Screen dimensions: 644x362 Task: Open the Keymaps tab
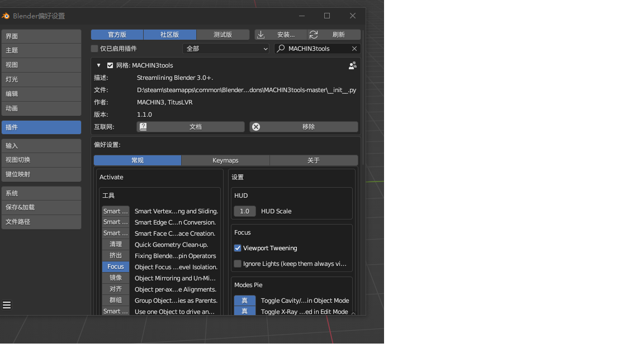click(x=225, y=160)
